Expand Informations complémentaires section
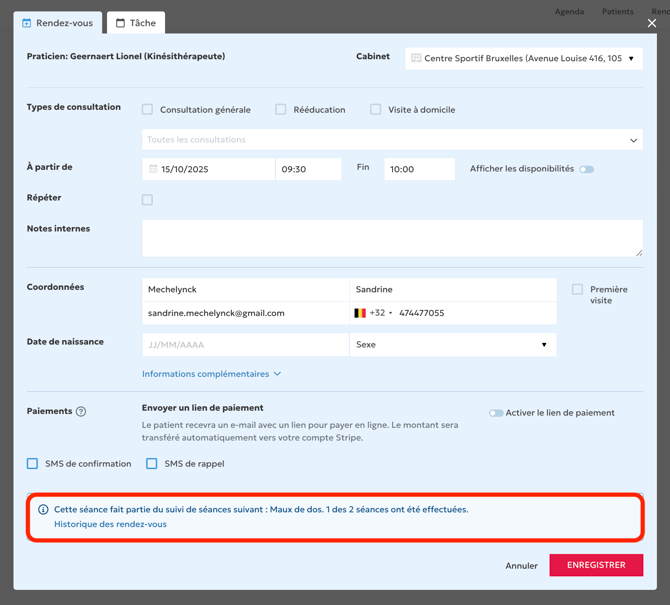The width and height of the screenshot is (670, 605). (x=211, y=374)
